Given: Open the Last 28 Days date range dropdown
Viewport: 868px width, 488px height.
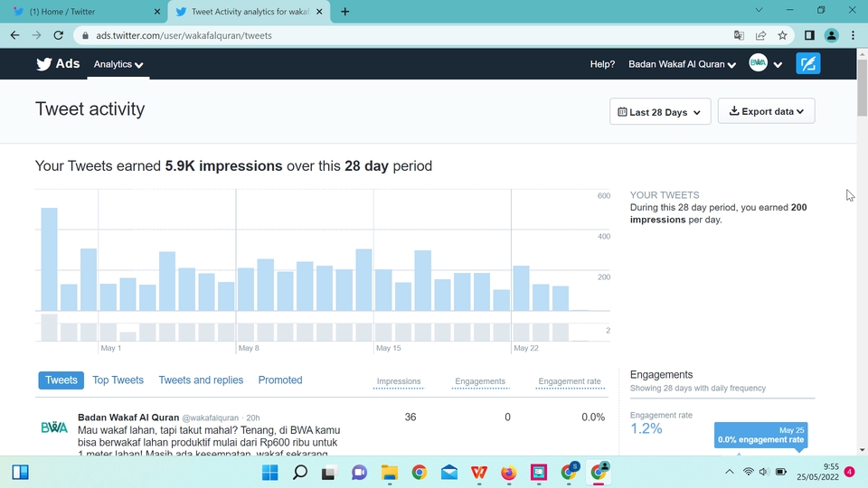Looking at the screenshot, I should tap(660, 112).
